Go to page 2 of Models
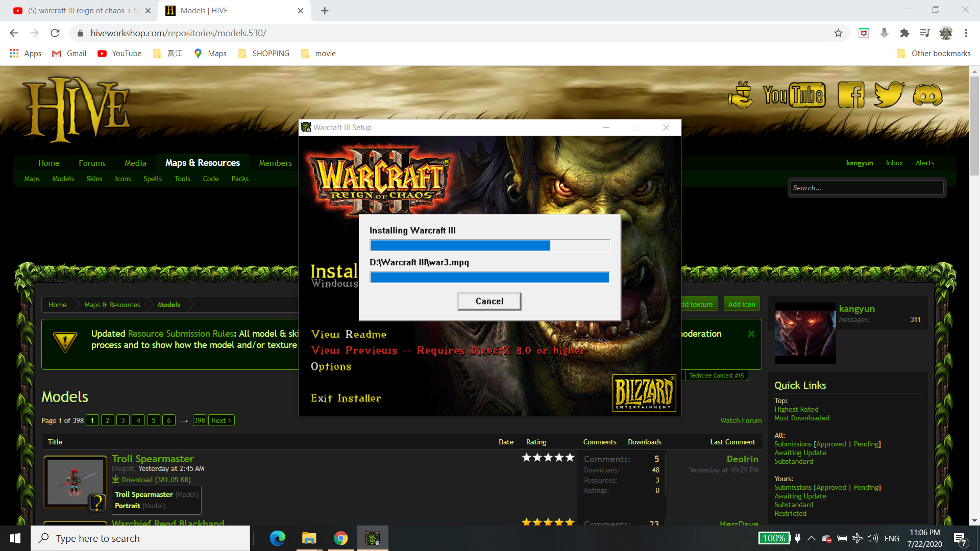Viewport: 980px width, 551px height. point(107,420)
